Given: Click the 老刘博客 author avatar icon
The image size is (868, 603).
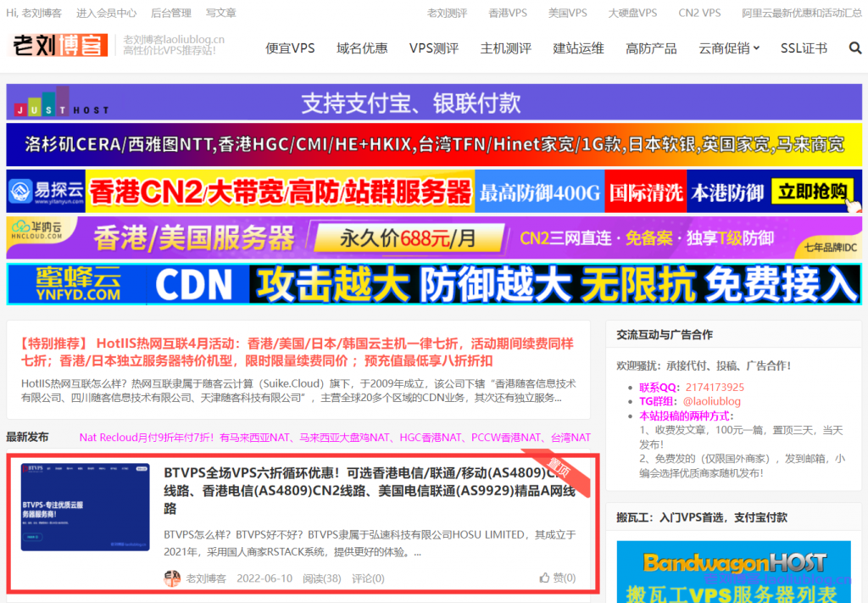Looking at the screenshot, I should 172,578.
